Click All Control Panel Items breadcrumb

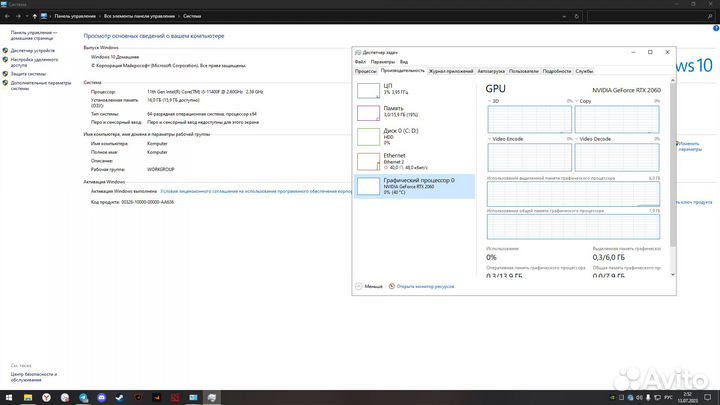(x=139, y=16)
